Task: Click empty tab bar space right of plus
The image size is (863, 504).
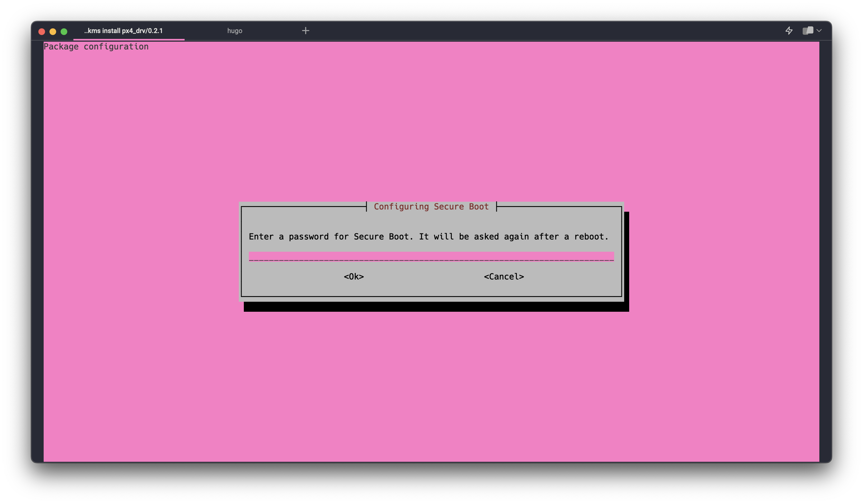Action: (x=514, y=31)
